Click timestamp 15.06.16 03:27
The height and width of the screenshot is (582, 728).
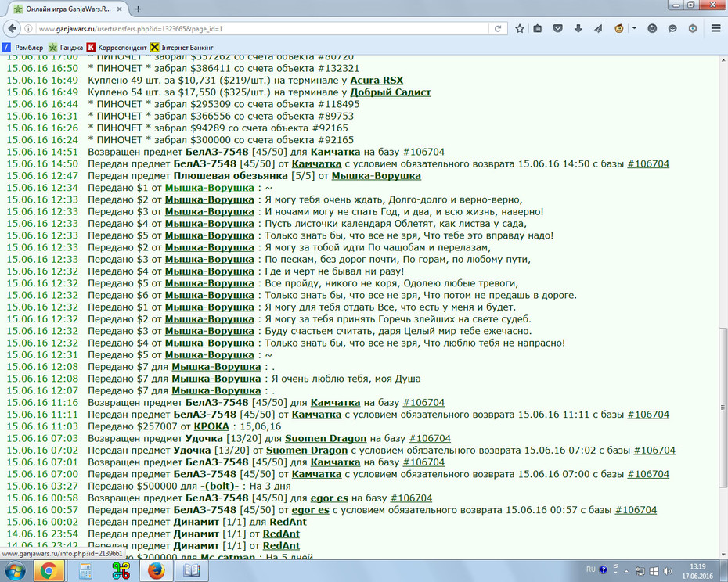tap(42, 487)
